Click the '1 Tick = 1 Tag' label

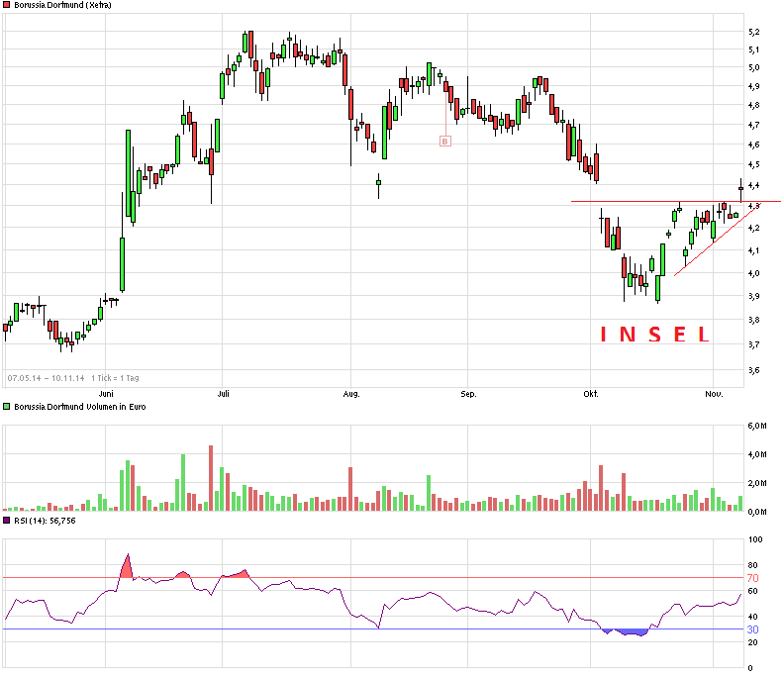pyautogui.click(x=115, y=378)
